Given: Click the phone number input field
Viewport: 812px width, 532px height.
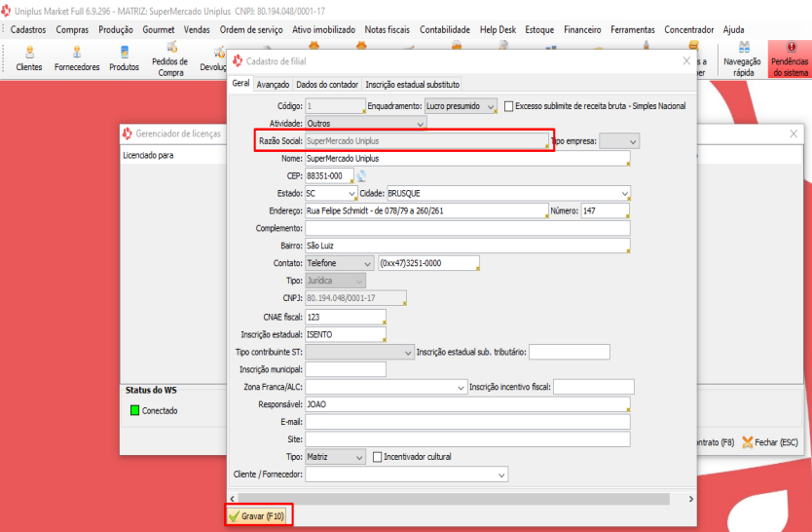Looking at the screenshot, I should [428, 263].
